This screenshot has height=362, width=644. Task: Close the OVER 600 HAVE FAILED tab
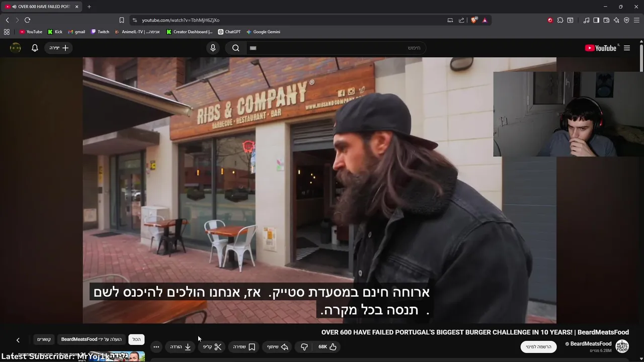77,7
